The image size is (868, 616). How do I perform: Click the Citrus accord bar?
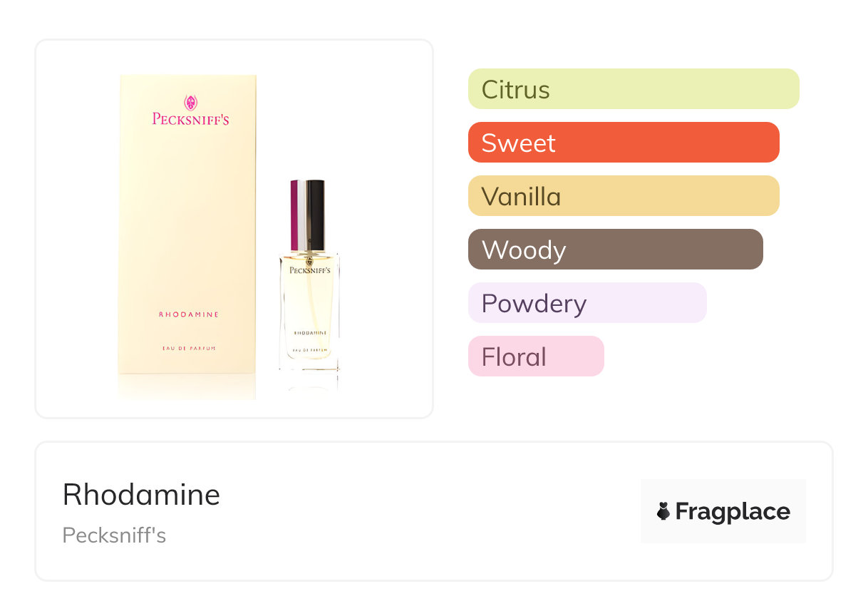pyautogui.click(x=633, y=89)
